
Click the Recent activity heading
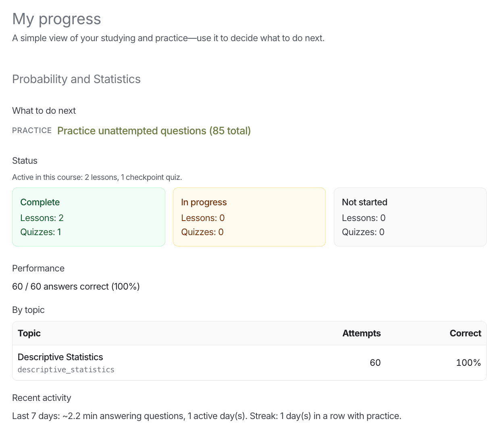coord(42,398)
